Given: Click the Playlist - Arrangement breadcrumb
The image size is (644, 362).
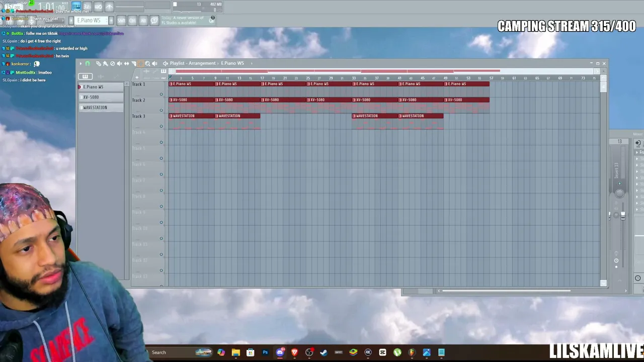Looking at the screenshot, I should pos(193,63).
